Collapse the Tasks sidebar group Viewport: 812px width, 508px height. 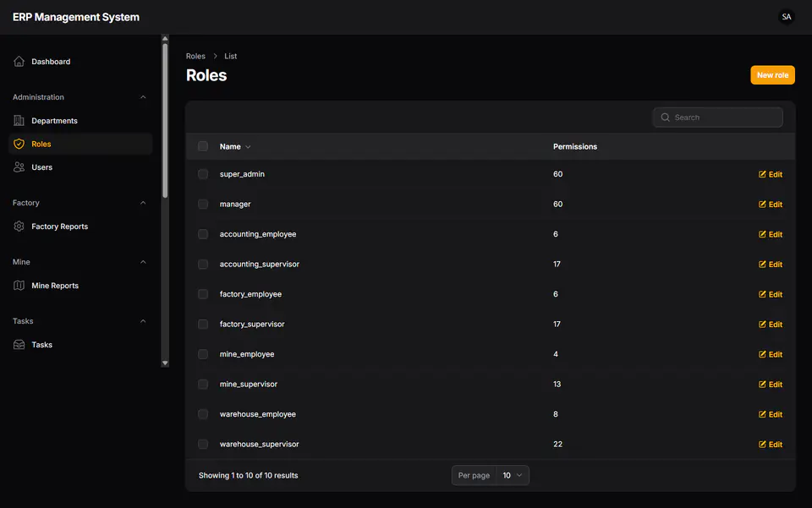coord(143,321)
